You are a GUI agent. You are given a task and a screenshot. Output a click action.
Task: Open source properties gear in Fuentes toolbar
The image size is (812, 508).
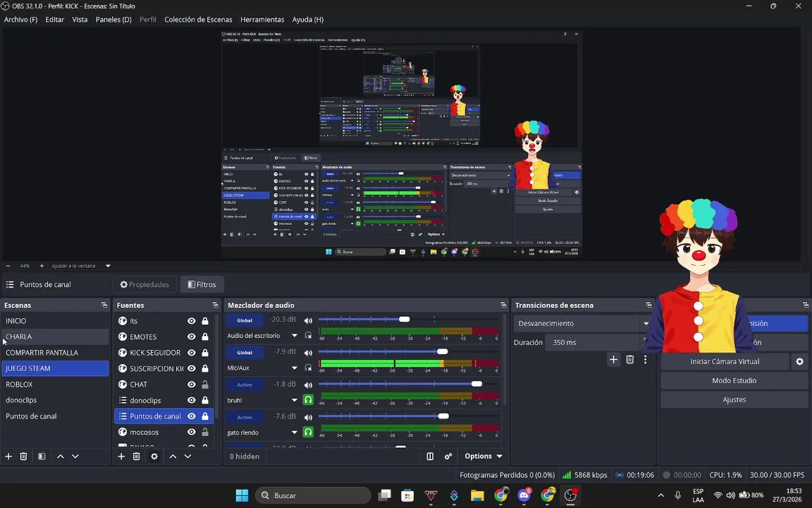coord(154,456)
